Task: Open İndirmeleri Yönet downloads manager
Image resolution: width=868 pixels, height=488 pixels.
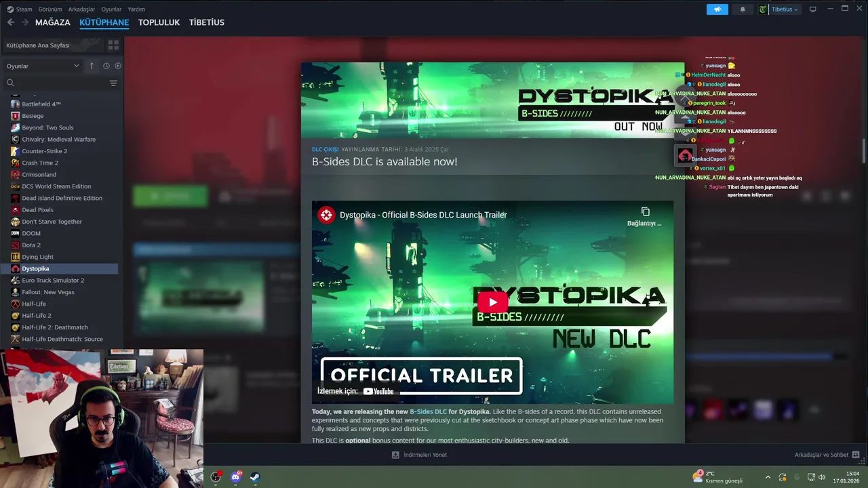Action: pos(419,455)
